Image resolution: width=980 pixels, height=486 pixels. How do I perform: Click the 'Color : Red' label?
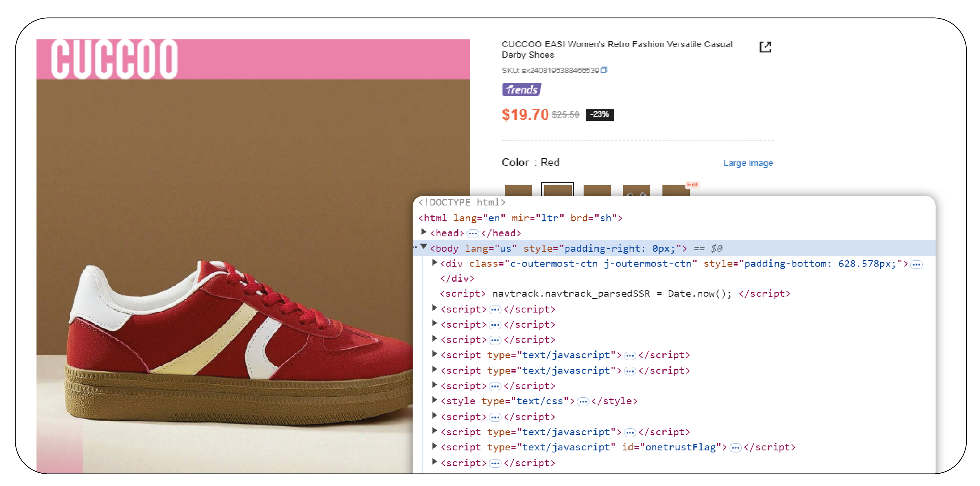[530, 163]
